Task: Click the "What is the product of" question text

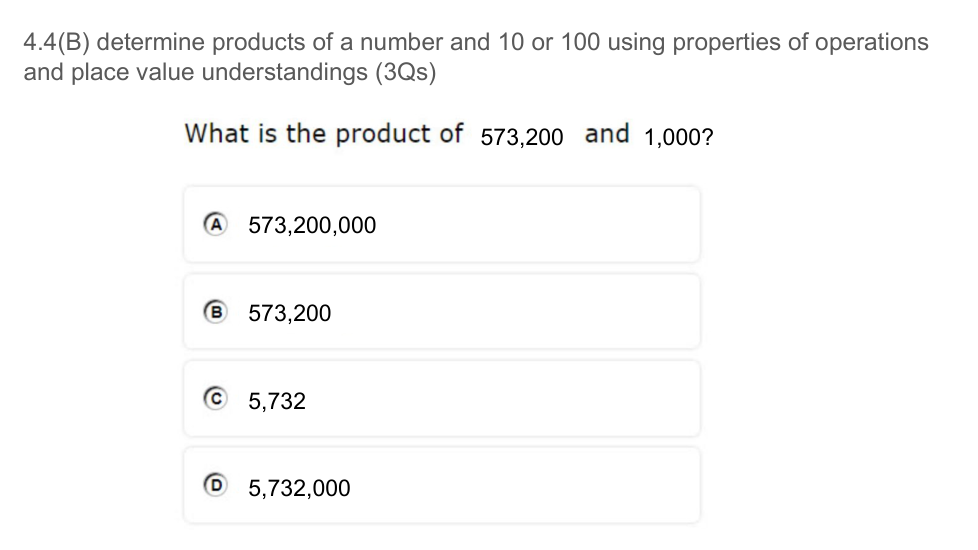Action: 324,133
